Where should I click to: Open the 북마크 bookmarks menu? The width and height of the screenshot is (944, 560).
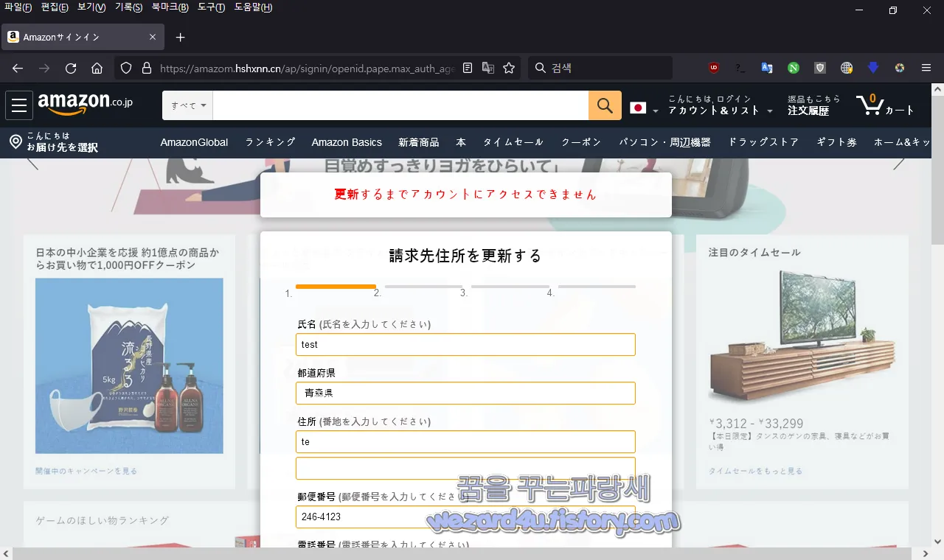[170, 7]
